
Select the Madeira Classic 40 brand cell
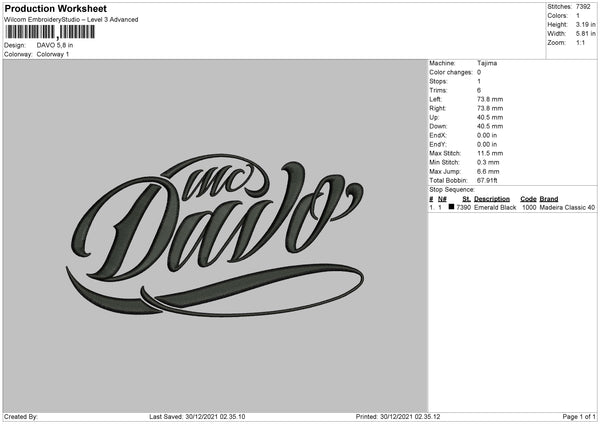pos(567,208)
